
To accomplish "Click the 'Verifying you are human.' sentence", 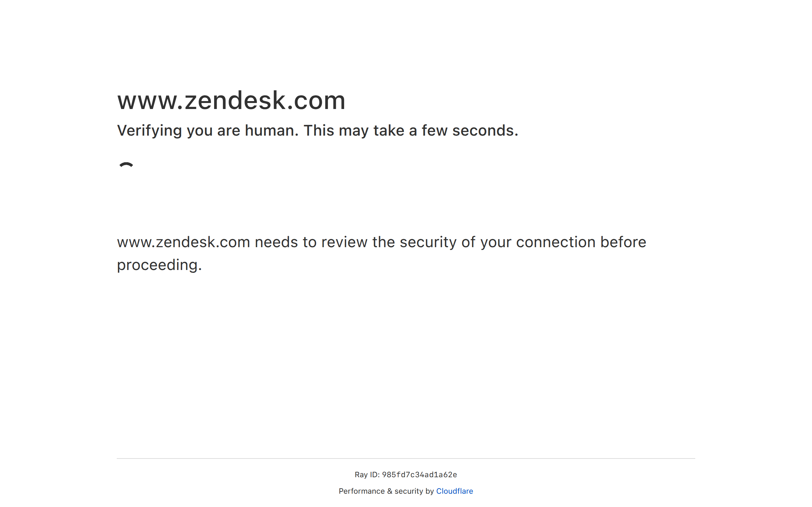I will point(208,131).
